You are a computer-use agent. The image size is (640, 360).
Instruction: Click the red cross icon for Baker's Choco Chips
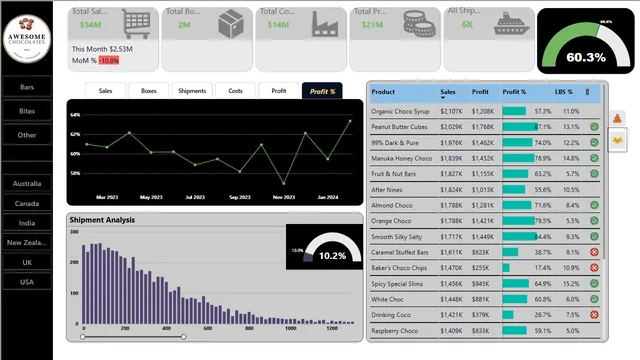click(x=594, y=268)
